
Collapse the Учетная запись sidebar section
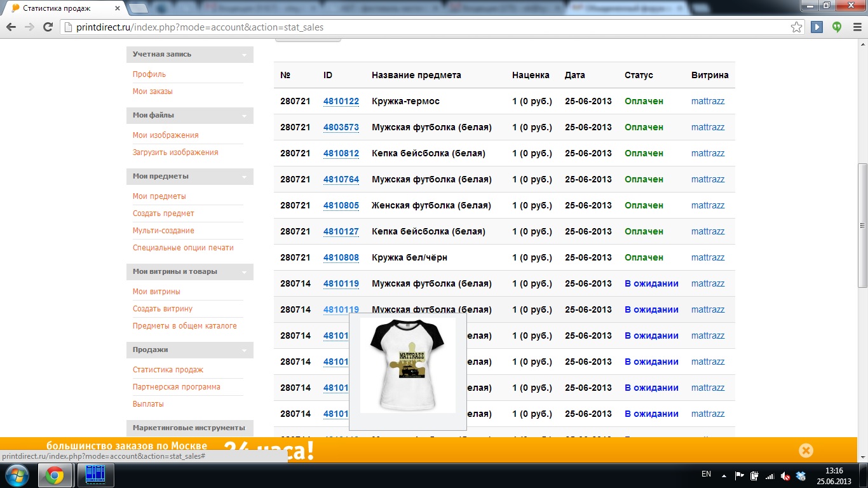pyautogui.click(x=244, y=55)
